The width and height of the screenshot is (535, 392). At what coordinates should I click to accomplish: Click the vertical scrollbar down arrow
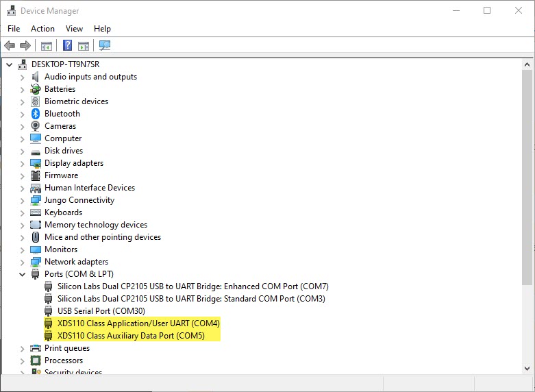pos(527,369)
